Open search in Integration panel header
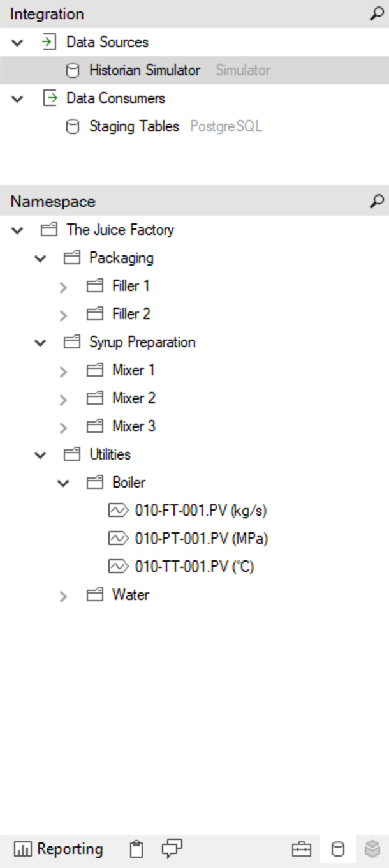 click(x=376, y=14)
